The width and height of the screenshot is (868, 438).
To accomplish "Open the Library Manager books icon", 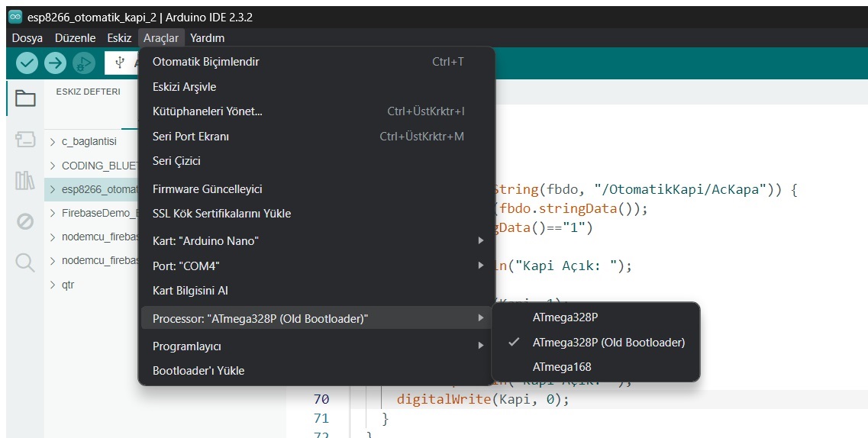I will [x=25, y=181].
